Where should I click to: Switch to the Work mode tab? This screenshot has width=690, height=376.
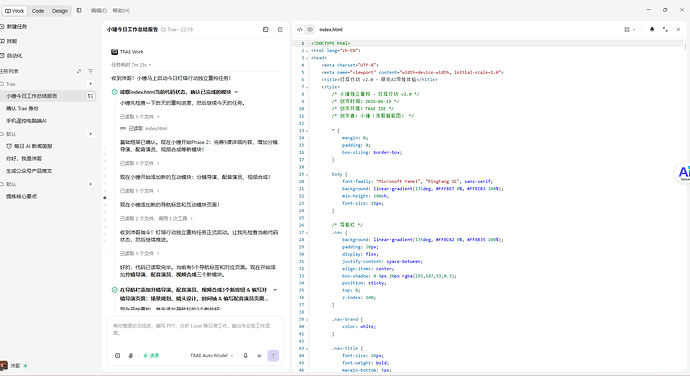[x=15, y=11]
